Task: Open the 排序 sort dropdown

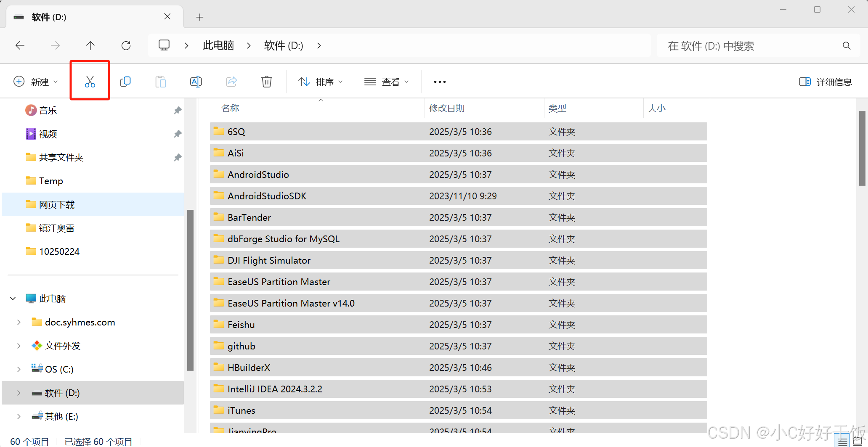Action: 321,82
